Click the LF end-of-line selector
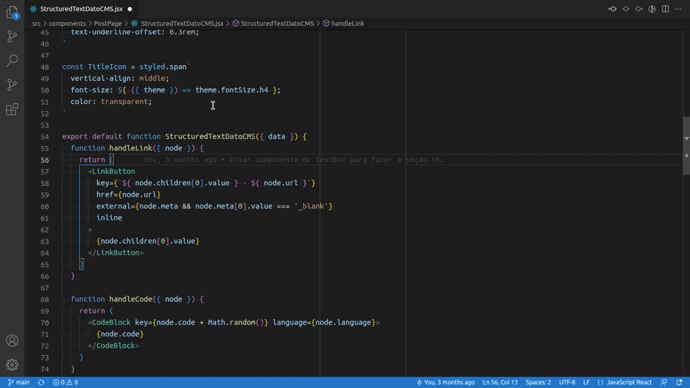This screenshot has width=690, height=388. pos(586,382)
